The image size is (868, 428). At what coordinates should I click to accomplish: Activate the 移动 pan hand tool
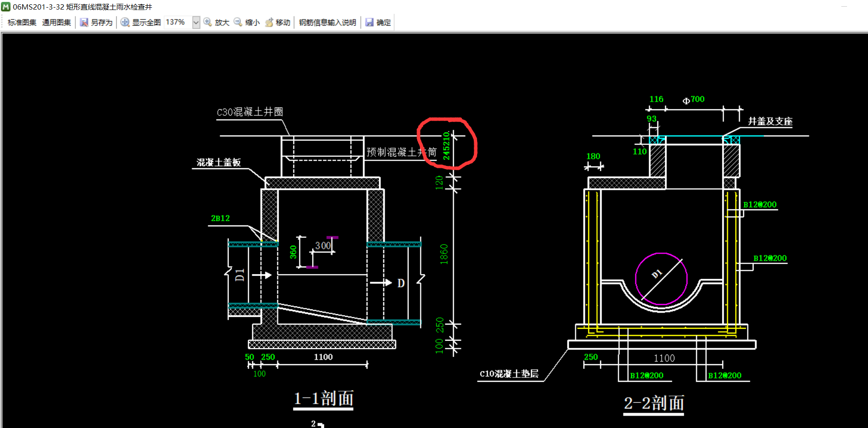click(x=269, y=22)
